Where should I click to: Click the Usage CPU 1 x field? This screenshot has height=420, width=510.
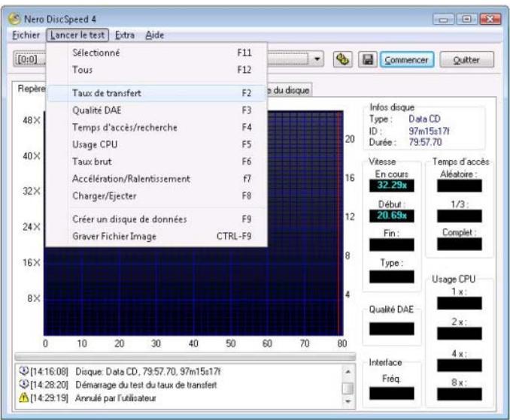coord(460,303)
